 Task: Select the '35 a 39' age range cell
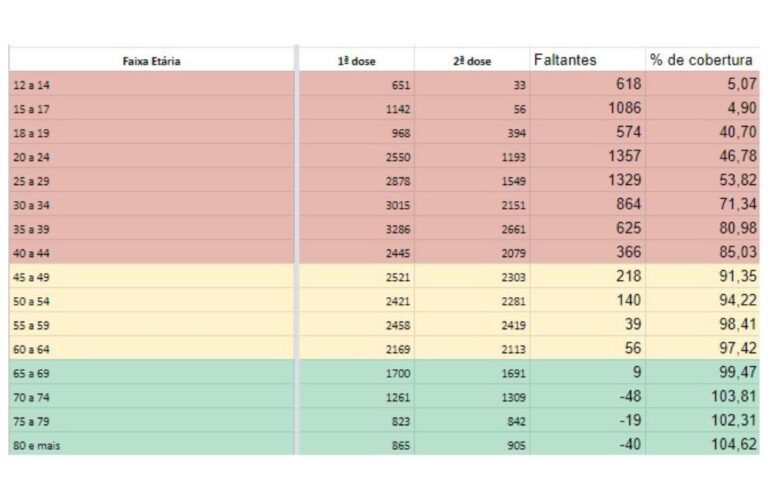click(30, 229)
